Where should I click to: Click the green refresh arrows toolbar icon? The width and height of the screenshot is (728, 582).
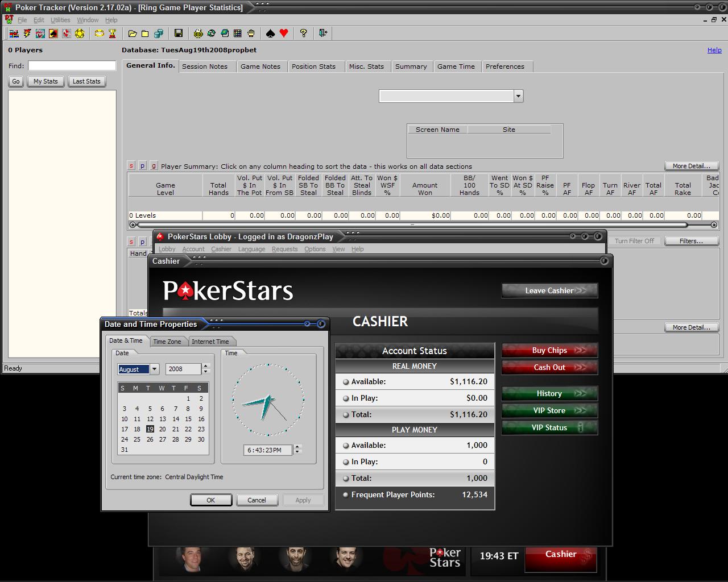click(x=212, y=34)
